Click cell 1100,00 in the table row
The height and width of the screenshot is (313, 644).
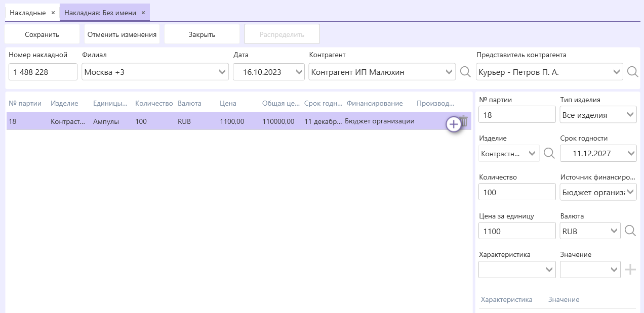[x=232, y=121]
